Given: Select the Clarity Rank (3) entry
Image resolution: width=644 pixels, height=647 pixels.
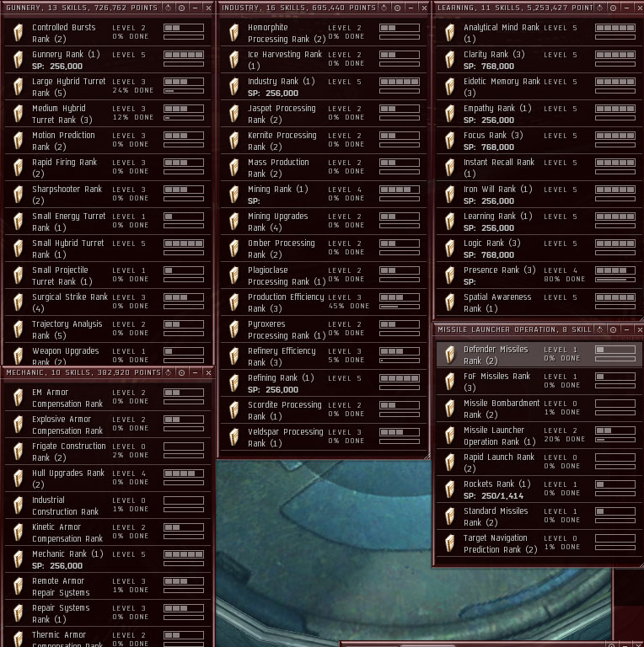Looking at the screenshot, I should pos(539,60).
